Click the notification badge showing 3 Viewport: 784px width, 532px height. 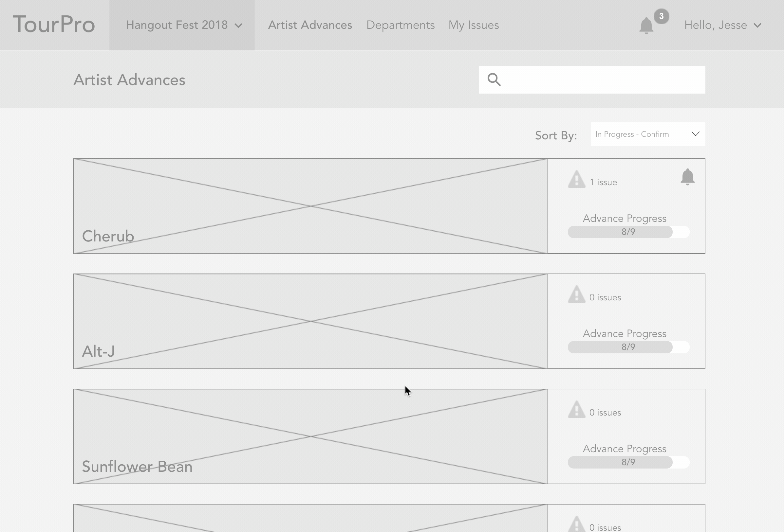[661, 16]
